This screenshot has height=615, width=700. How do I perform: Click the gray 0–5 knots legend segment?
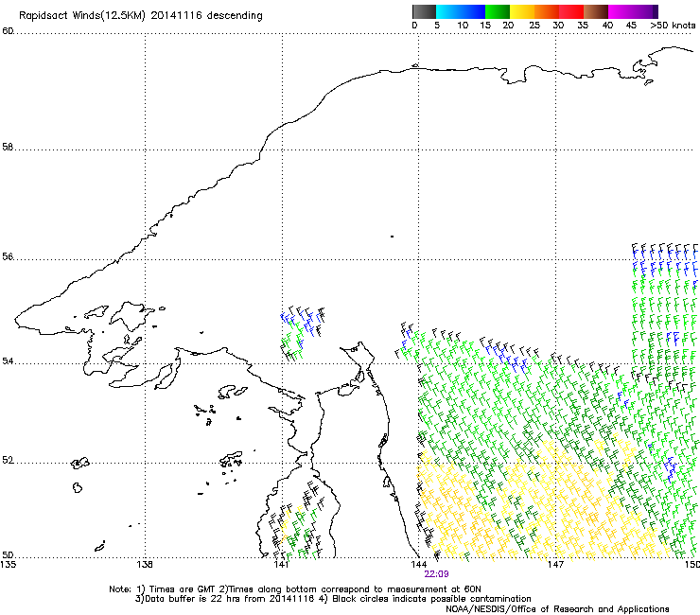(x=424, y=11)
